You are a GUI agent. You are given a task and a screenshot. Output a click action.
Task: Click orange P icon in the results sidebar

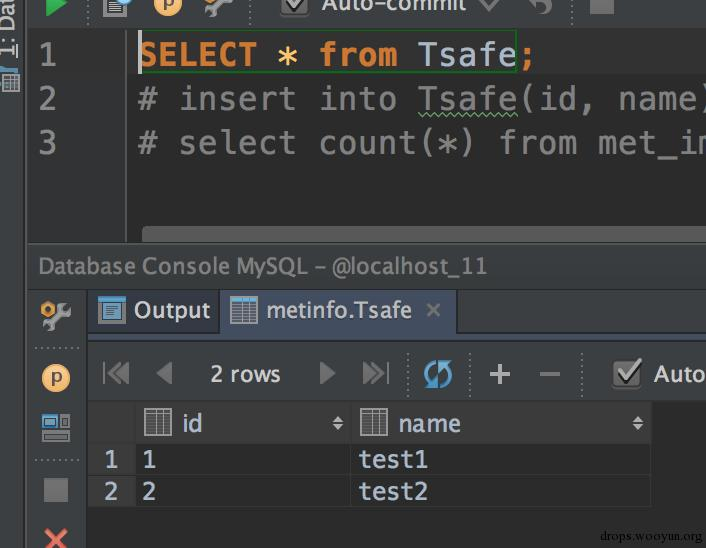pyautogui.click(x=56, y=377)
